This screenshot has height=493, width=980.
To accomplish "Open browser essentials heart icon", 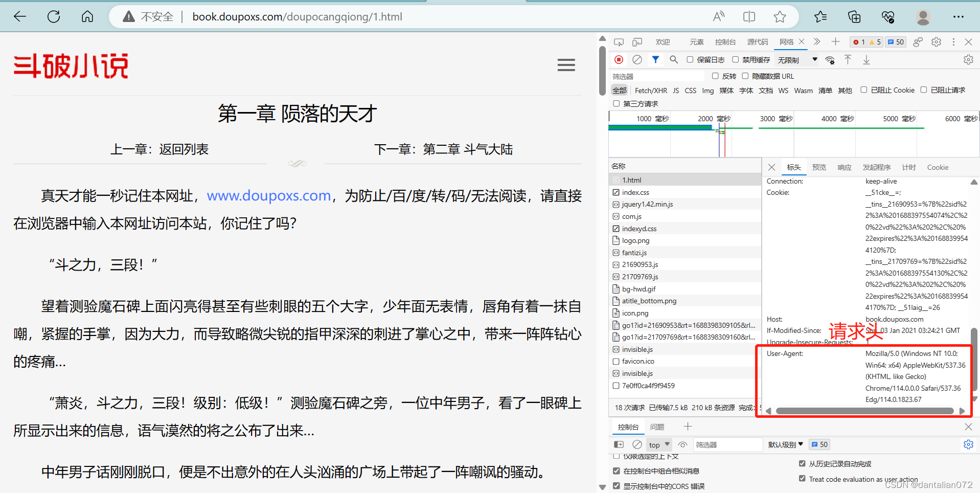I will (888, 17).
